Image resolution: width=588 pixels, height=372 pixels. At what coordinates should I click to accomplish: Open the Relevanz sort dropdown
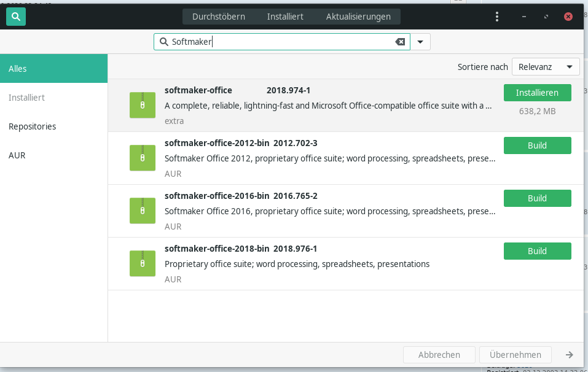(546, 67)
